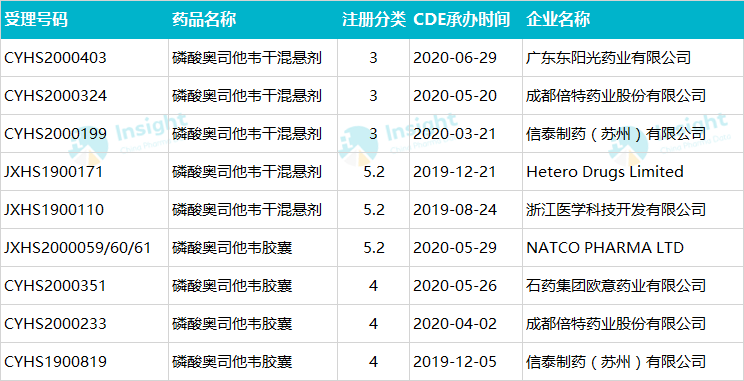Open entry JXHS1900171
Viewport: 744px width, 381px height.
point(54,172)
